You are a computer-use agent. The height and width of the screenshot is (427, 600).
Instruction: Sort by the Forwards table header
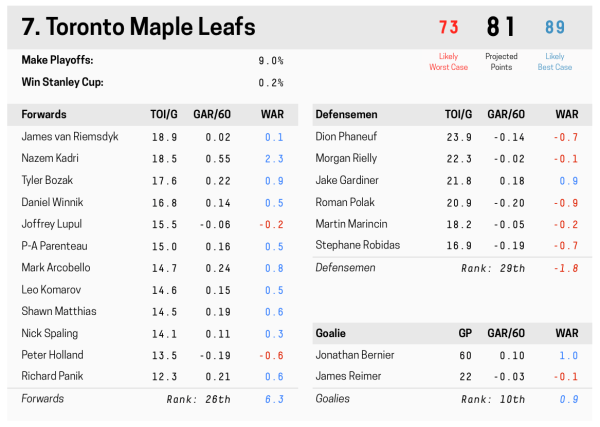[43, 114]
